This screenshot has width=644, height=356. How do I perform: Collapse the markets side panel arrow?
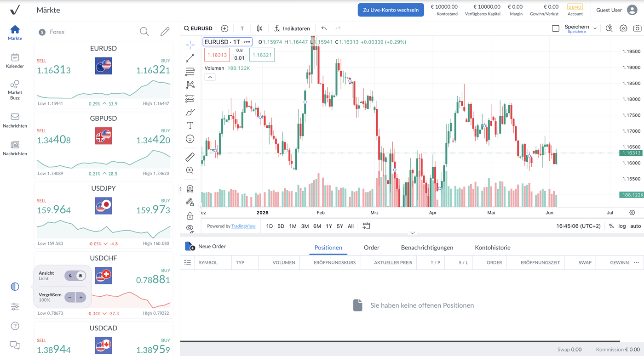180,189
